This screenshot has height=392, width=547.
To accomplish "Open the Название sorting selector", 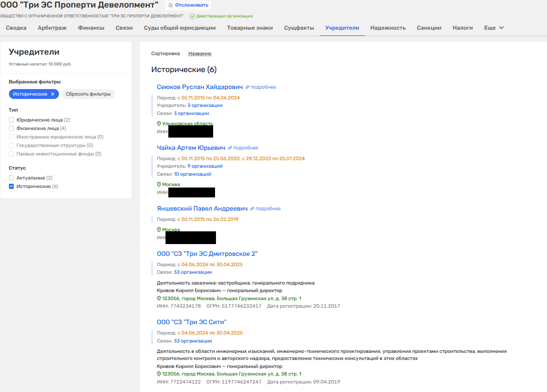I will coord(199,54).
